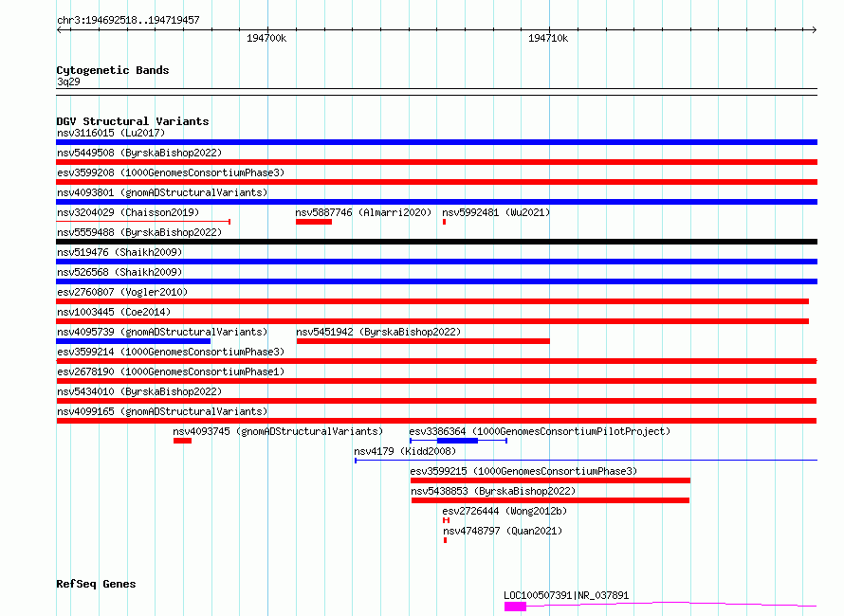Screen dimensions: 844x616
Task: Open nsv4093801 (gnomADStructuralVariants) entry
Action: click(162, 192)
